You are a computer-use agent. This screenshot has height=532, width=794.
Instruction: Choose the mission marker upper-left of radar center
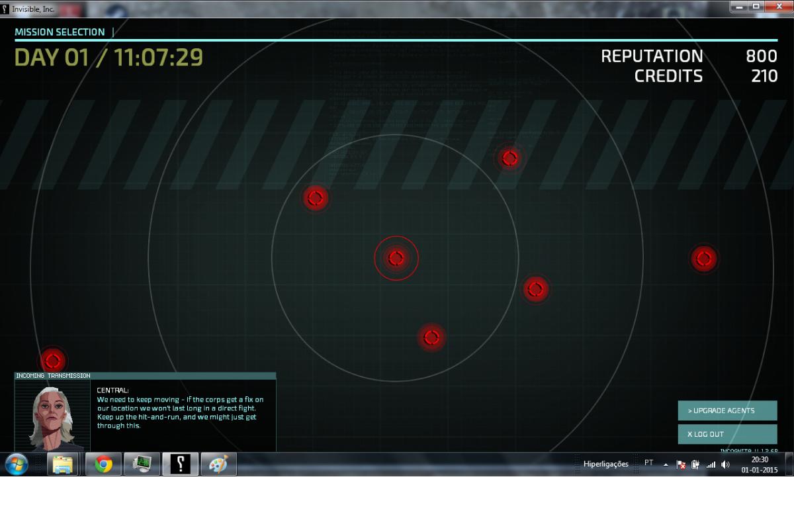(316, 197)
